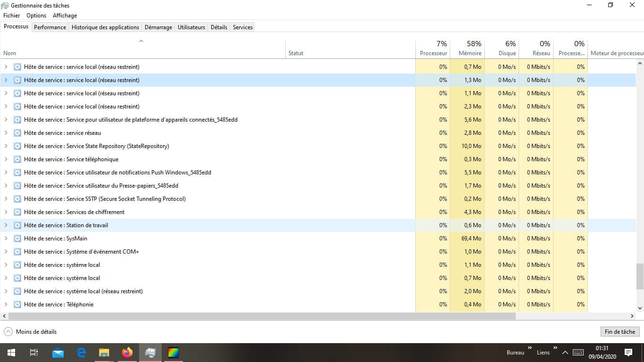Click gear icon of Station de travail row
The height and width of the screenshot is (362, 644).
click(17, 225)
